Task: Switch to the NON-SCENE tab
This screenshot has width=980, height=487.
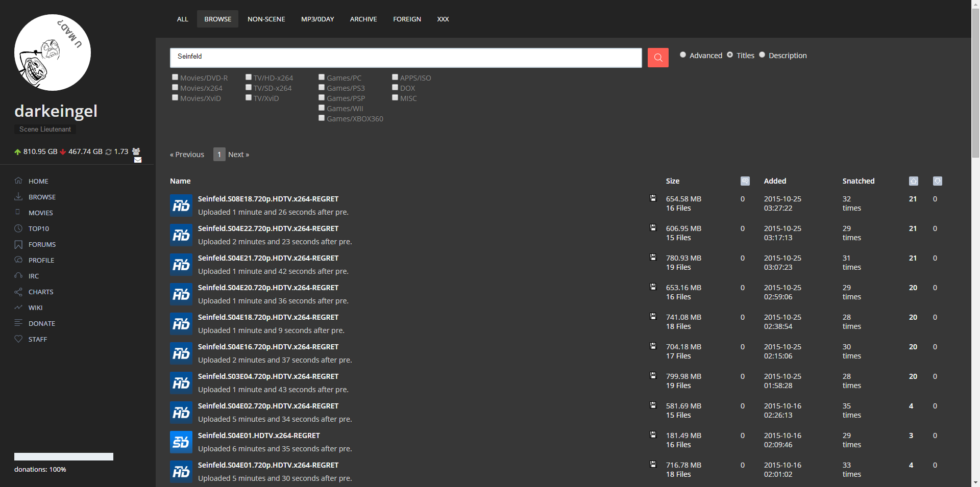Action: [266, 19]
